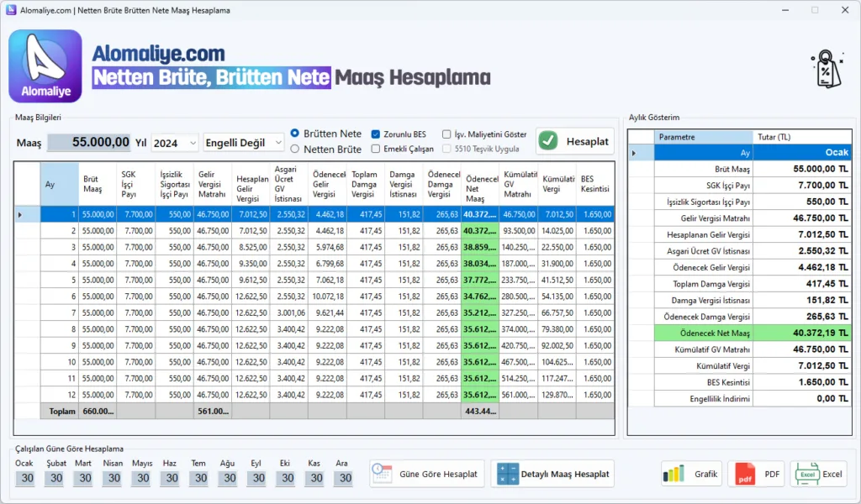861x504 pixels.
Task: Click the green Excel export icon
Action: [806, 474]
